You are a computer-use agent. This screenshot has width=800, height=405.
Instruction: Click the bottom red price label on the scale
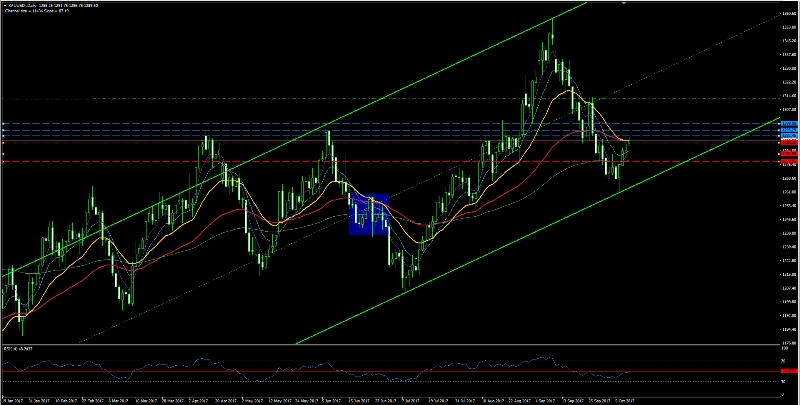[x=790, y=161]
